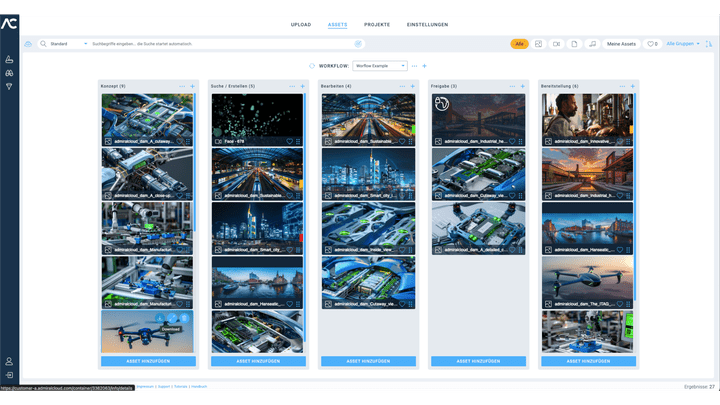Image resolution: width=720 pixels, height=405 pixels.
Task: Filter assets by document type
Action: click(x=574, y=44)
